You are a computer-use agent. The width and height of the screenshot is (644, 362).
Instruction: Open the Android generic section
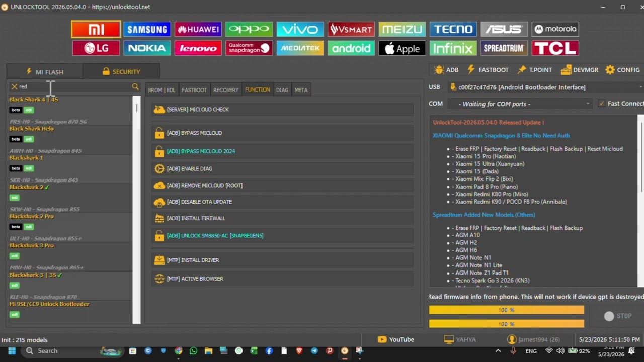coord(351,48)
